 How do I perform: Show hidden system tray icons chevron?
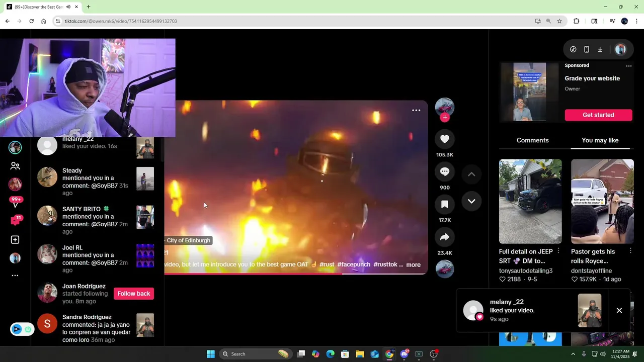[573, 354]
